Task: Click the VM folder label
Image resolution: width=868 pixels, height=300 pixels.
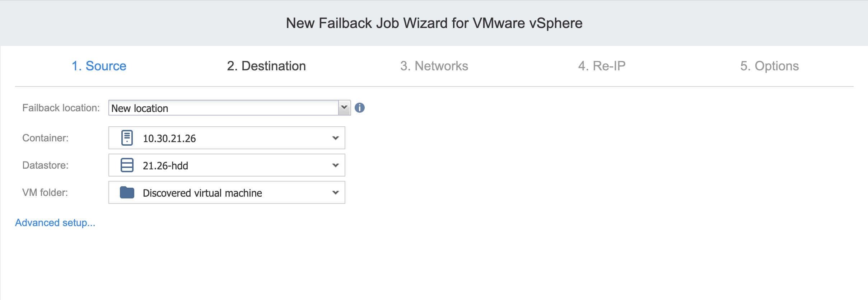Action: coord(45,193)
